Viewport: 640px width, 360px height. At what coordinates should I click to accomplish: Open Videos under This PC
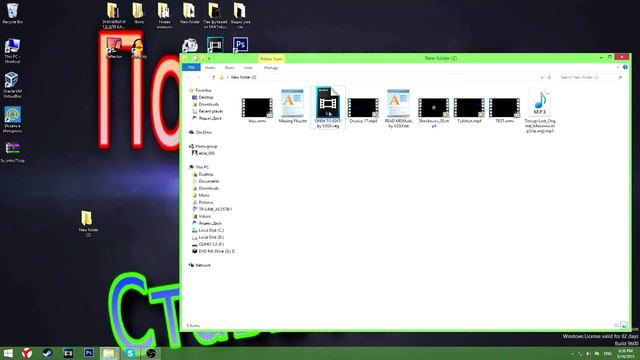pos(204,216)
